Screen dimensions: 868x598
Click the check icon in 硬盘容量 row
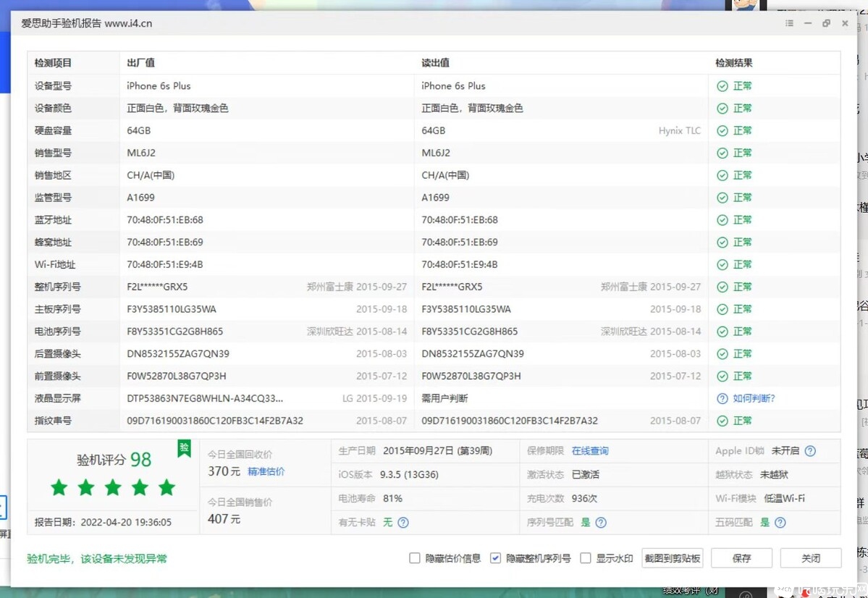722,130
